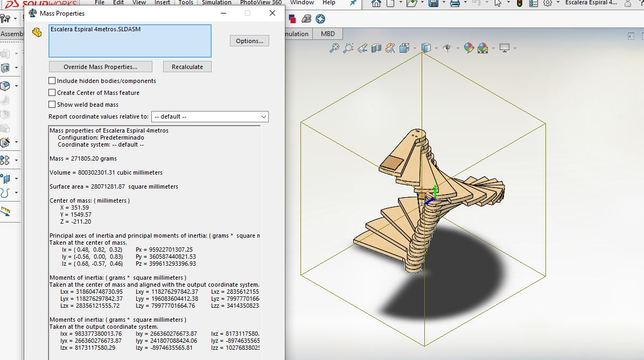Click the Print icon in top toolbar
Image resolution: width=644 pixels, height=360 pixels.
(454, 3)
